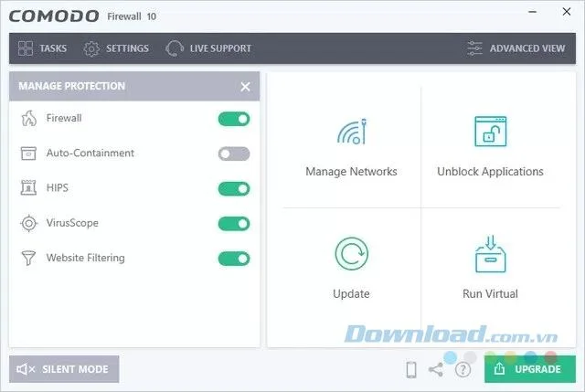Click the Unblock Applications padlock icon
This screenshot has width=585, height=392.
click(x=490, y=132)
